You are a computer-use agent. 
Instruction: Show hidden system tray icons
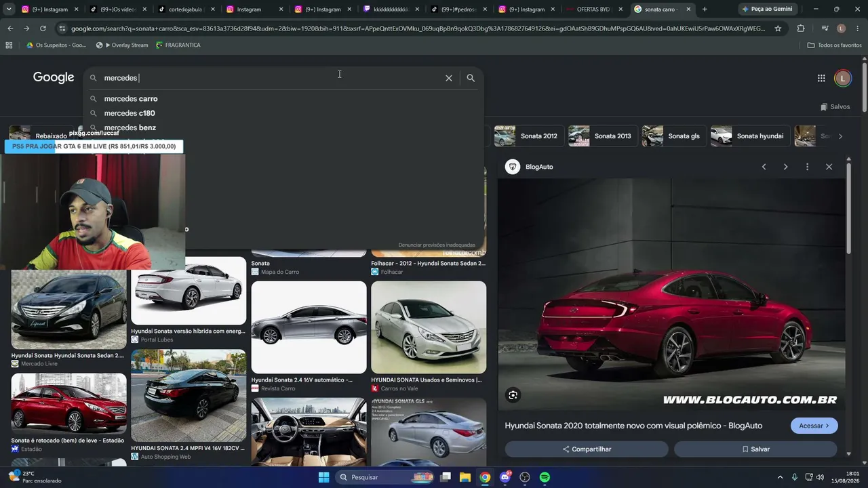point(780,477)
